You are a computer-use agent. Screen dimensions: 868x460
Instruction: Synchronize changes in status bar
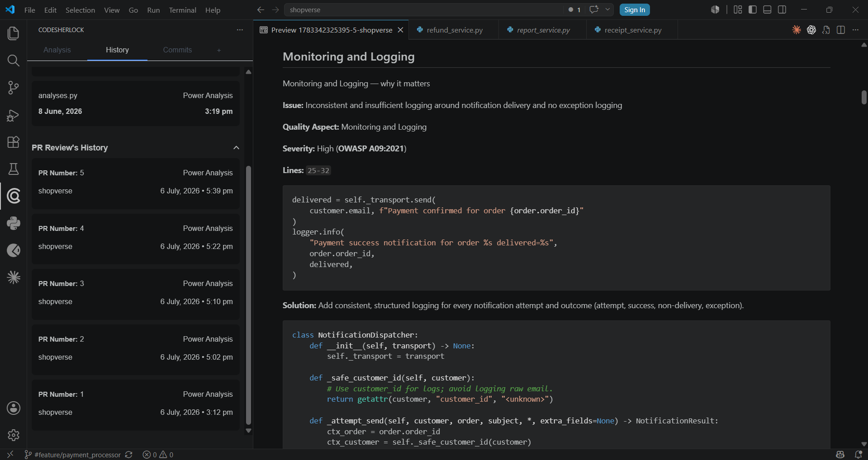(129, 455)
